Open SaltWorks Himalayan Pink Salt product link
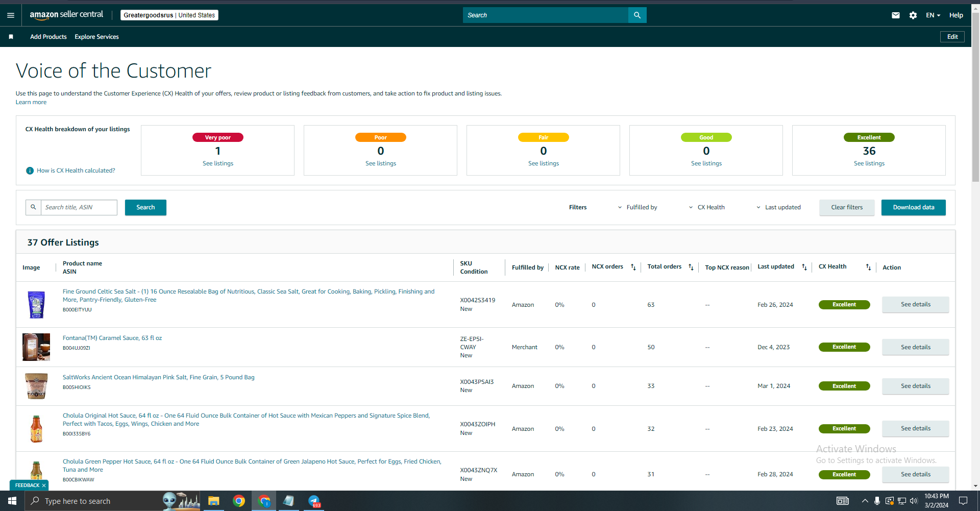This screenshot has height=511, width=980. [159, 377]
